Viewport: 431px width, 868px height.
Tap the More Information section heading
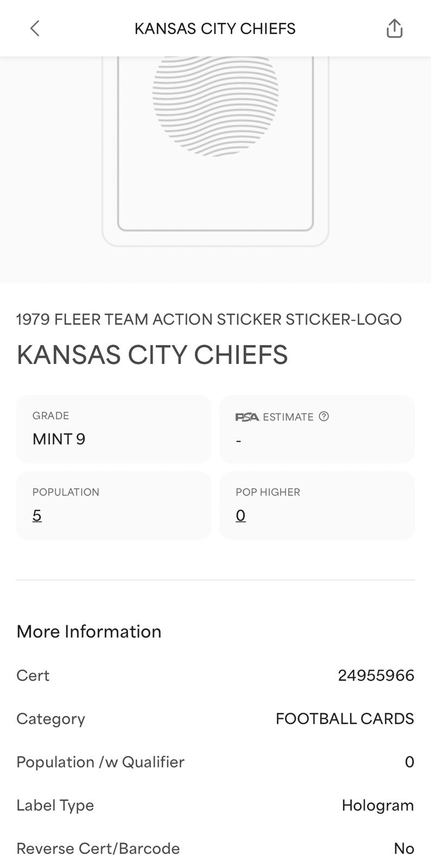coord(89,631)
